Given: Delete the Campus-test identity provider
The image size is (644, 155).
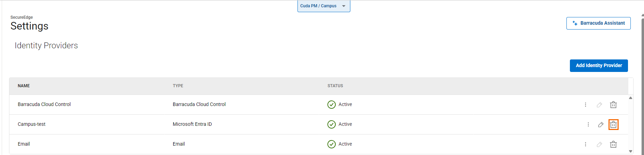Looking at the screenshot, I should [613, 124].
